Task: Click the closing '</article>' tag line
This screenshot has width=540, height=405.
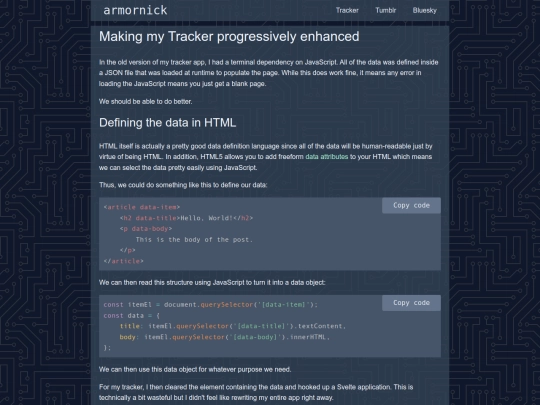Action: pos(124,261)
